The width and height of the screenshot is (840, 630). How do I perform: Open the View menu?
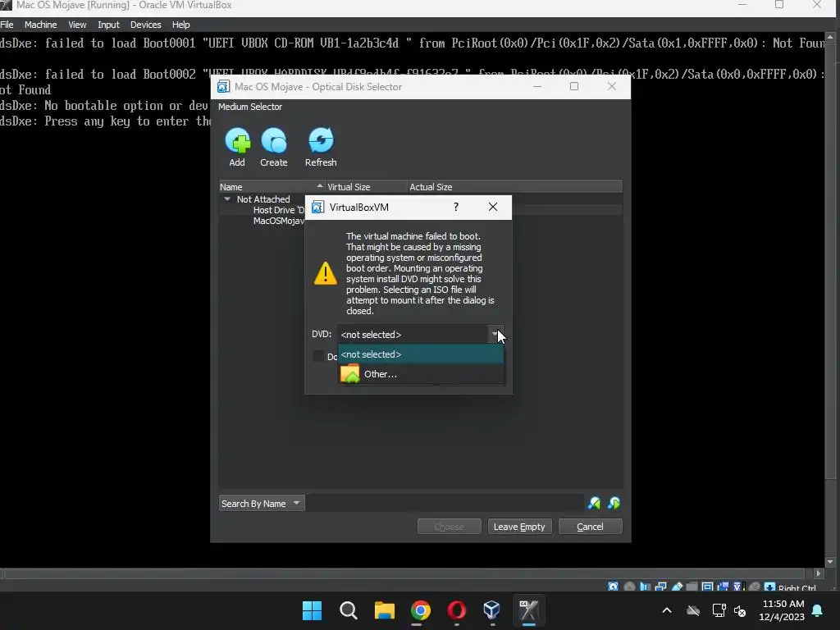pos(77,25)
